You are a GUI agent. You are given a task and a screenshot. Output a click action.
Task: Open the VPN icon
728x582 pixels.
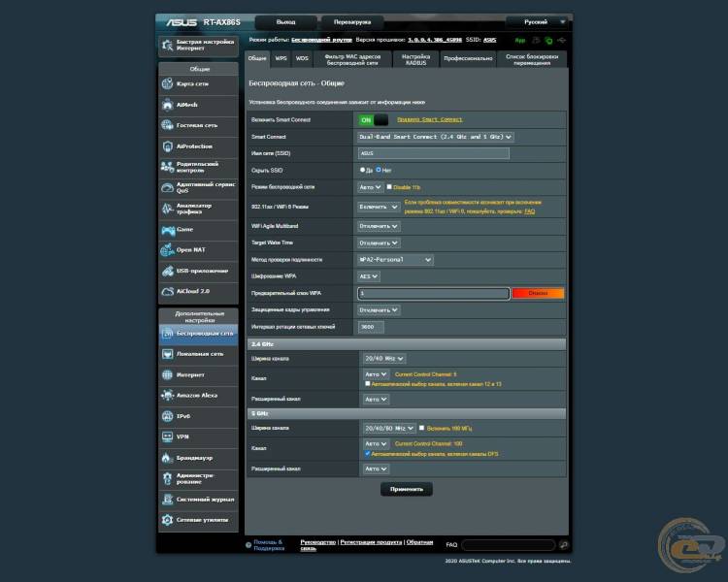[167, 436]
